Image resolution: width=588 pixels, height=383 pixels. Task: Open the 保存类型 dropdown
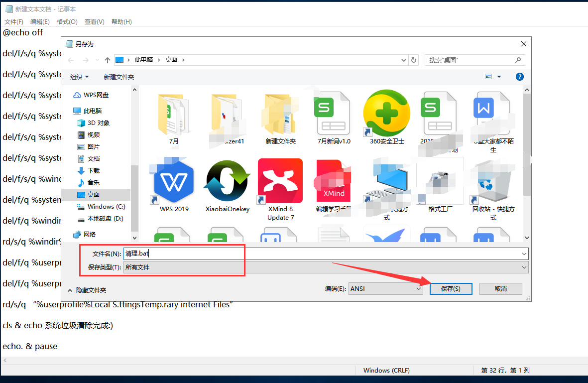[x=326, y=267]
